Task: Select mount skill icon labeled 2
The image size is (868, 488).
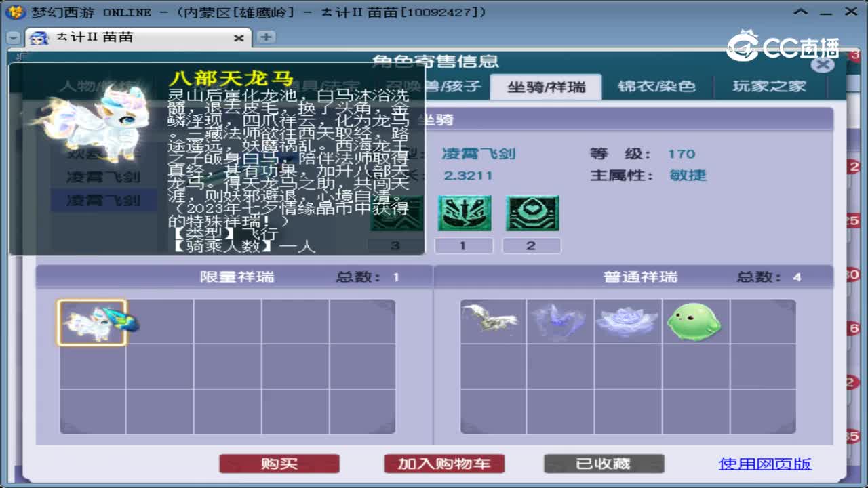Action: pyautogui.click(x=532, y=213)
